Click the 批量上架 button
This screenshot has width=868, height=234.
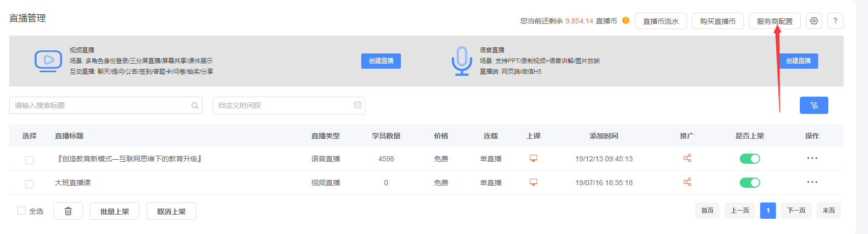point(114,211)
